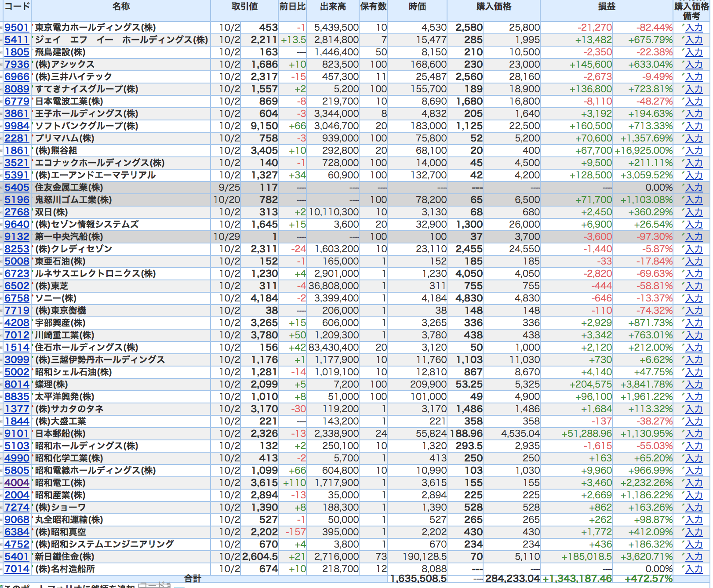Open stock code 9132 link
Image resolution: width=713 pixels, height=588 pixels.
[x=17, y=236]
